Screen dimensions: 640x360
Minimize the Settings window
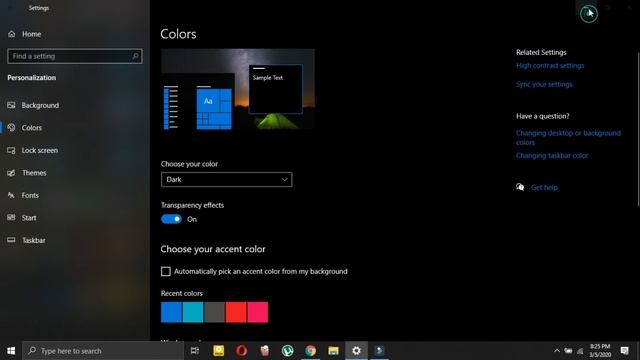tap(587, 7)
